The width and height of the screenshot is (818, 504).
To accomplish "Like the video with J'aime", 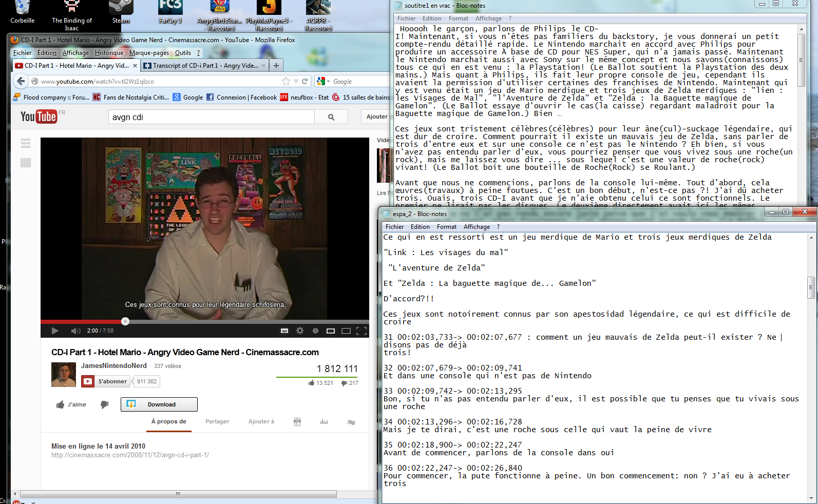I will tap(71, 404).
